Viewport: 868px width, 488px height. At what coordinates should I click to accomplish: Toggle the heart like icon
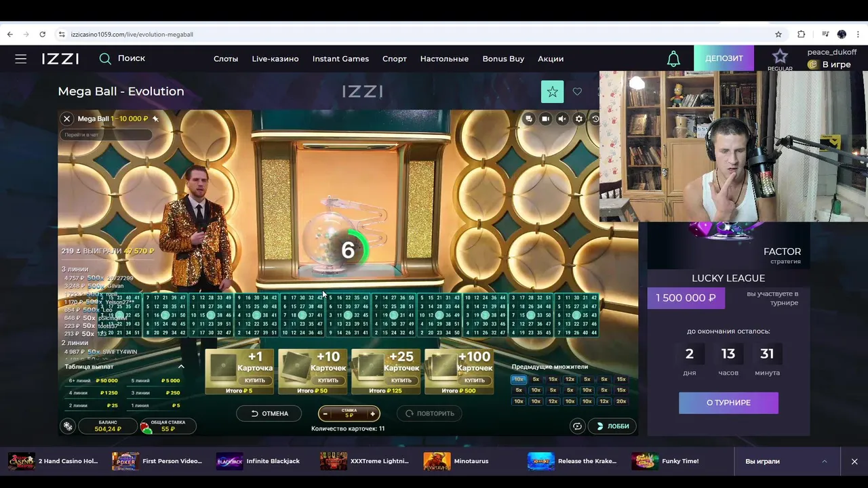pos(577,91)
